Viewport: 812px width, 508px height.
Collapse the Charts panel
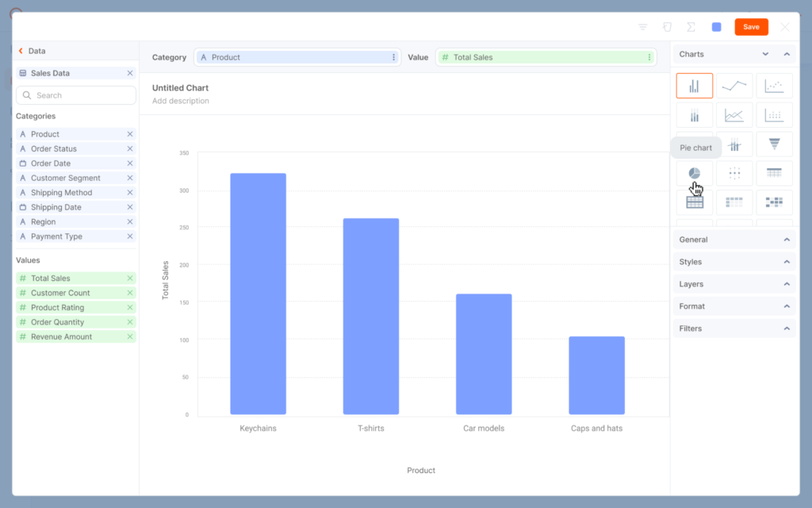[787, 54]
